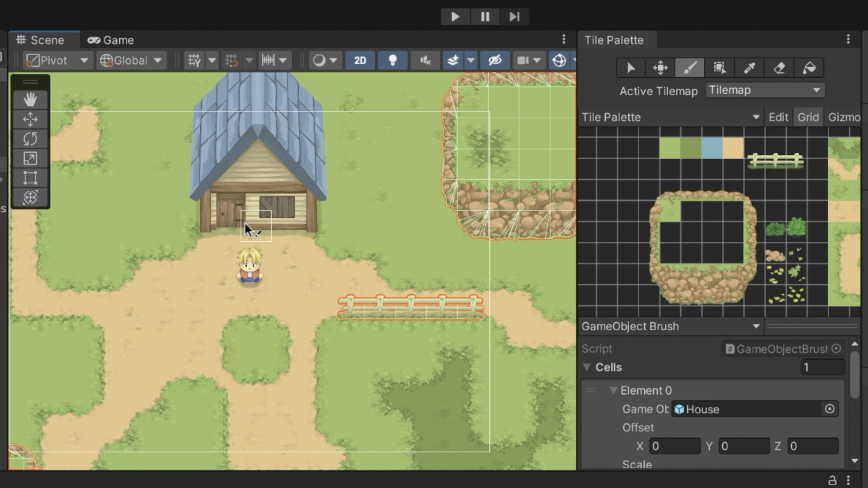Viewport: 868px width, 488px height.
Task: Toggle the palette Grid button
Action: click(808, 117)
